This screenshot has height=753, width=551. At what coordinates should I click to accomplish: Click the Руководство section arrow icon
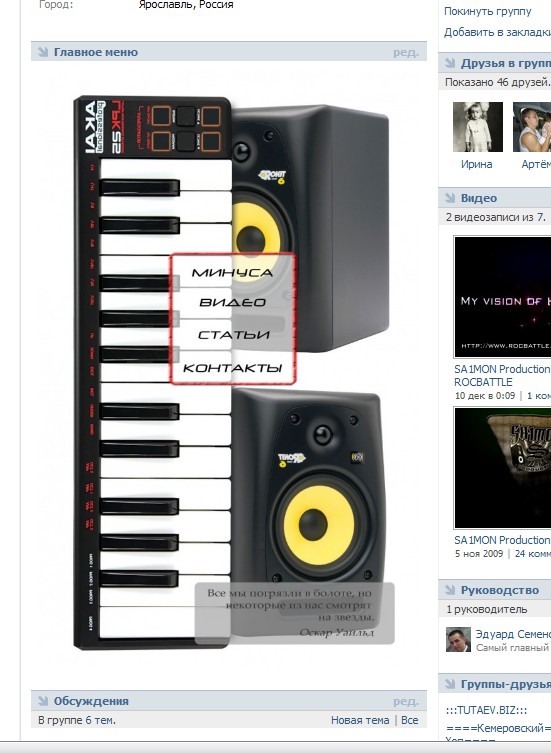[450, 590]
